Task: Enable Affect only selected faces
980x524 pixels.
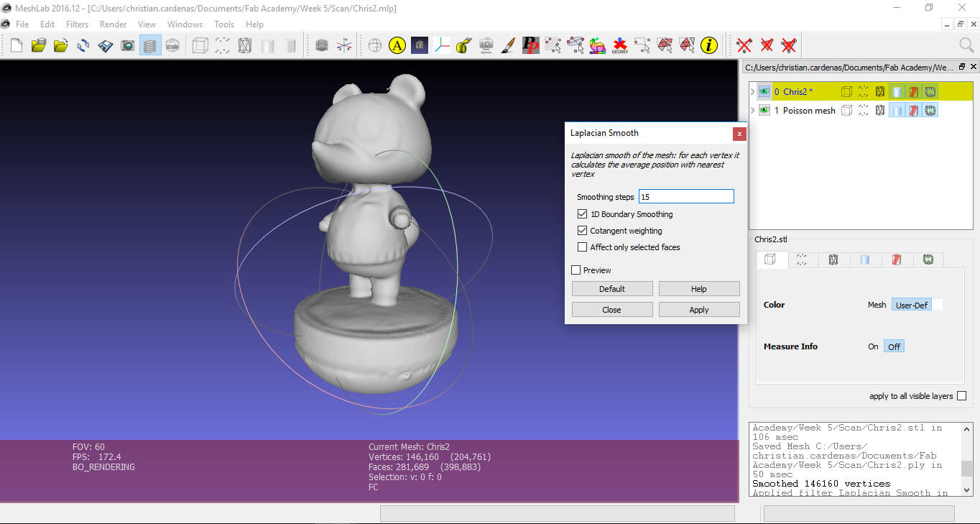Action: click(583, 247)
